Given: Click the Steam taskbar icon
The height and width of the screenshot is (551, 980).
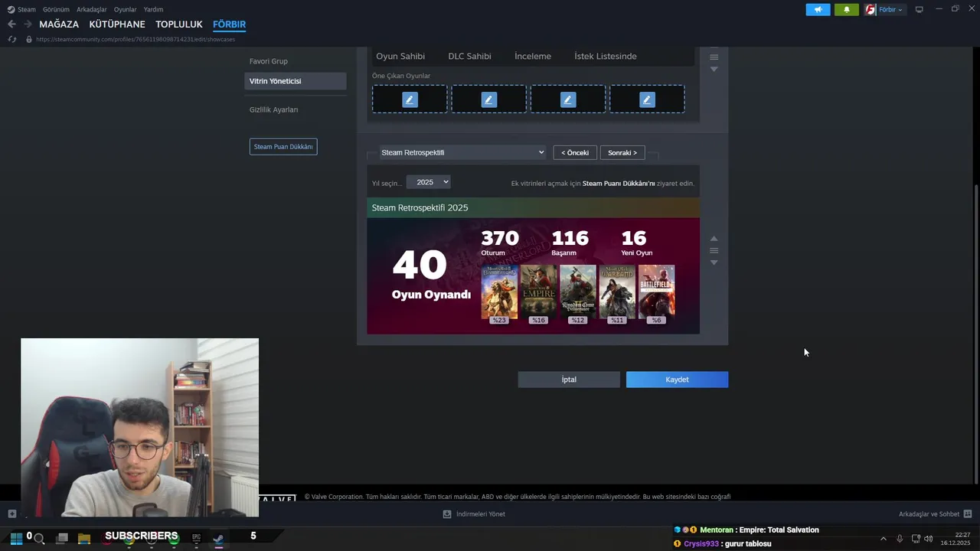Looking at the screenshot, I should click(x=218, y=539).
